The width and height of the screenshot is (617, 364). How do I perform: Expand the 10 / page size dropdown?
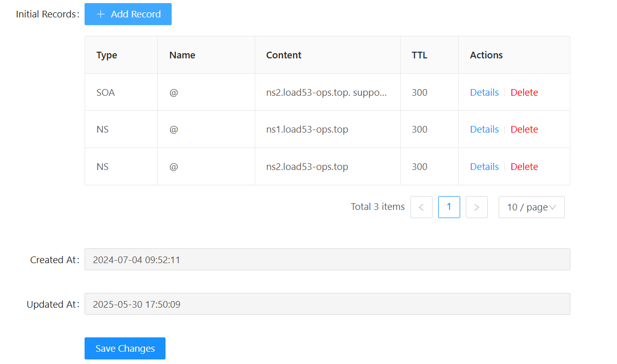[531, 207]
